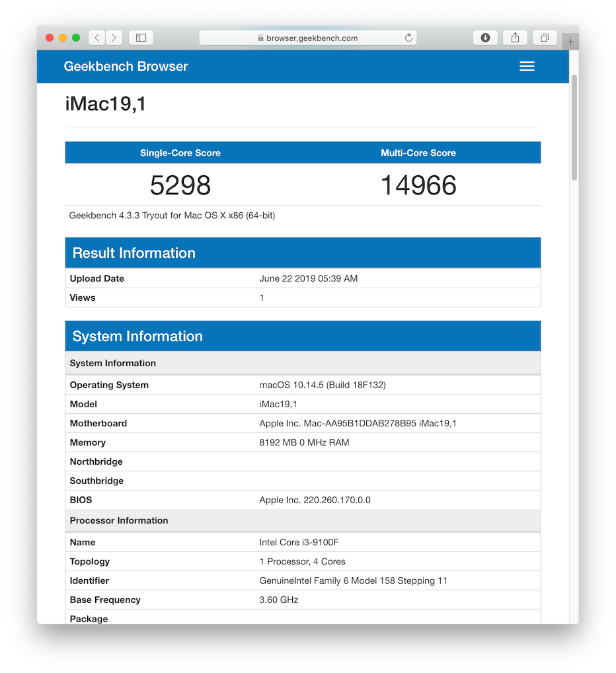Select GenuineIntel Family 6 Model 158 value
The height and width of the screenshot is (673, 616).
pyautogui.click(x=353, y=580)
